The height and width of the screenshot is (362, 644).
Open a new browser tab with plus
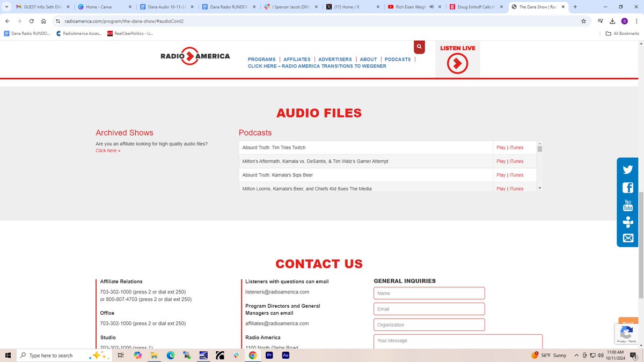coord(575,7)
